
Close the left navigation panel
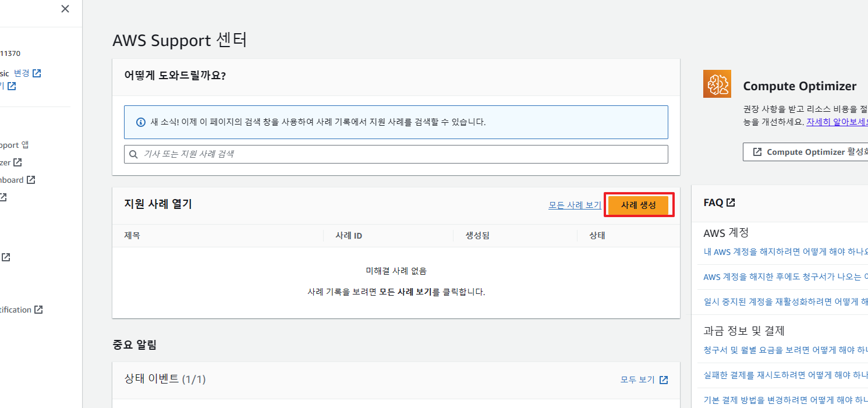(65, 9)
